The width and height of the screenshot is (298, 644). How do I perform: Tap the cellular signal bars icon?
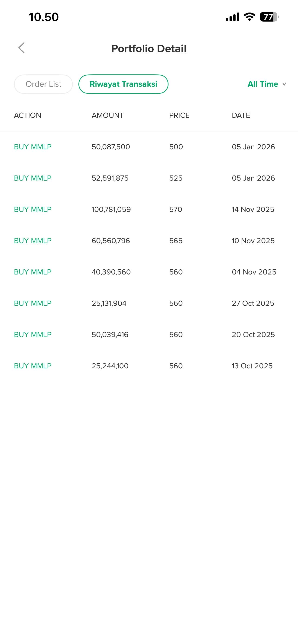(x=233, y=17)
